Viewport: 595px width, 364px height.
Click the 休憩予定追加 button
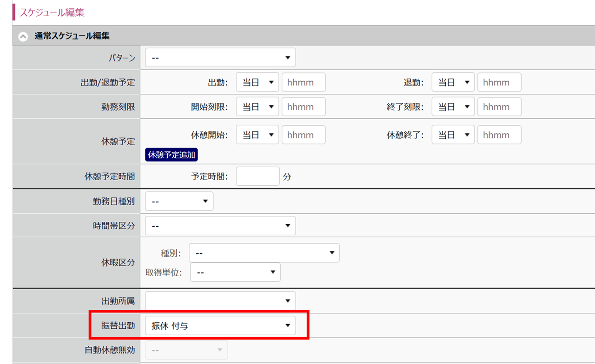pyautogui.click(x=172, y=155)
